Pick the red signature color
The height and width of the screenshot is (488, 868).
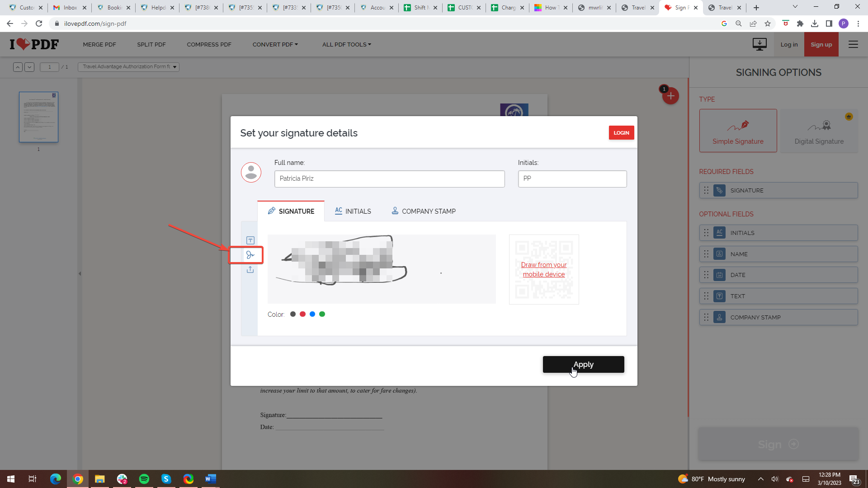(x=302, y=314)
